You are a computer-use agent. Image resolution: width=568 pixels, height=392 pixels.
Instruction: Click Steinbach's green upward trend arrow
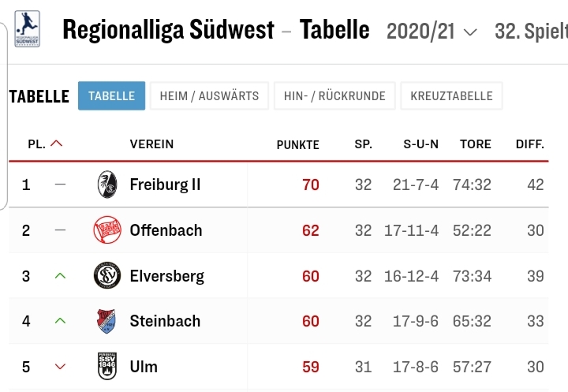(60, 321)
